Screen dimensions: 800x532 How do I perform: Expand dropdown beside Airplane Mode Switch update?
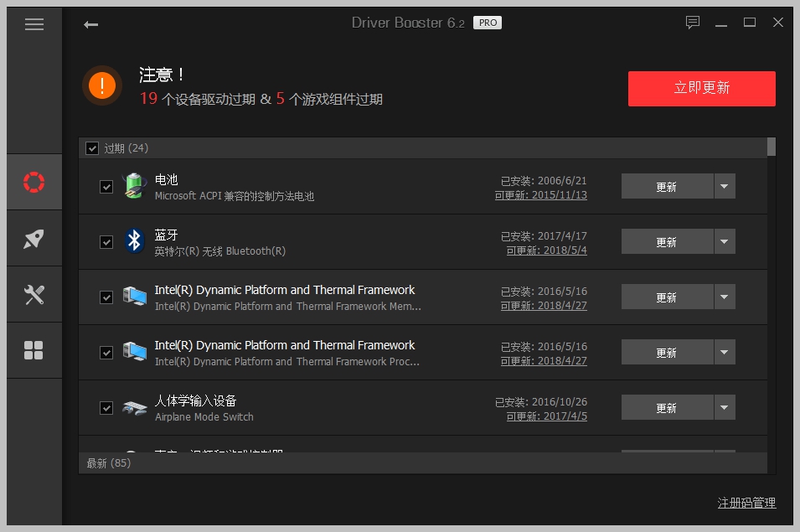coord(725,407)
